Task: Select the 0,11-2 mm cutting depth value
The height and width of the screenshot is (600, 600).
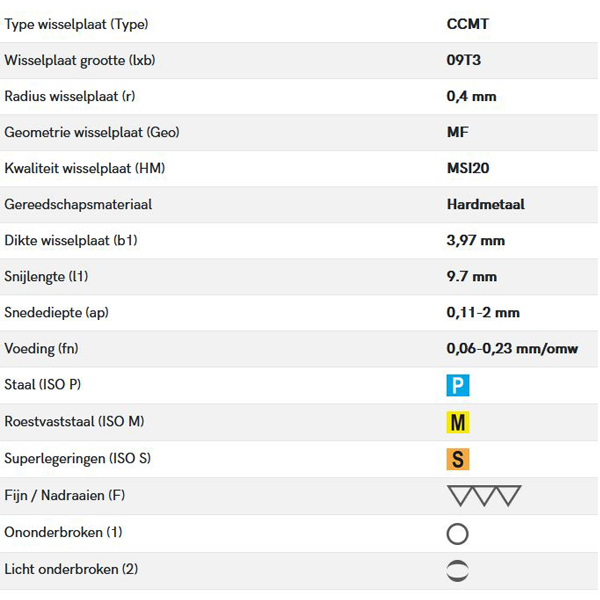Action: (x=483, y=312)
